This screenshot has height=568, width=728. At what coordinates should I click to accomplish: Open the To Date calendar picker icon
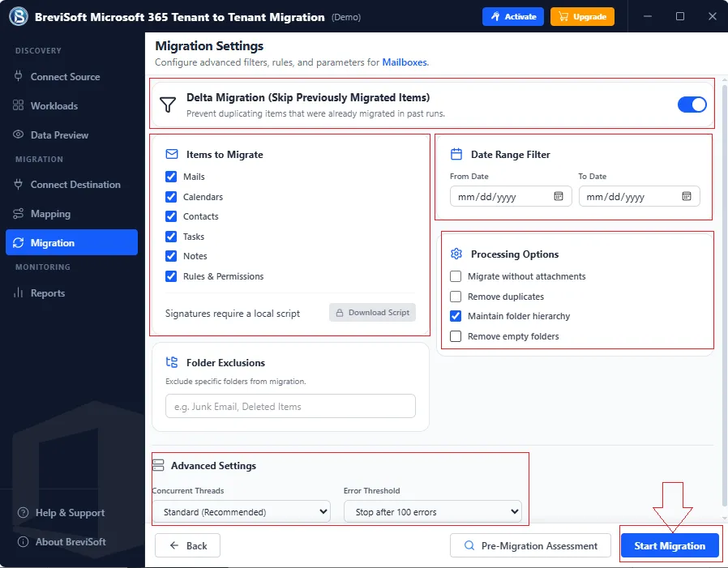pos(687,196)
